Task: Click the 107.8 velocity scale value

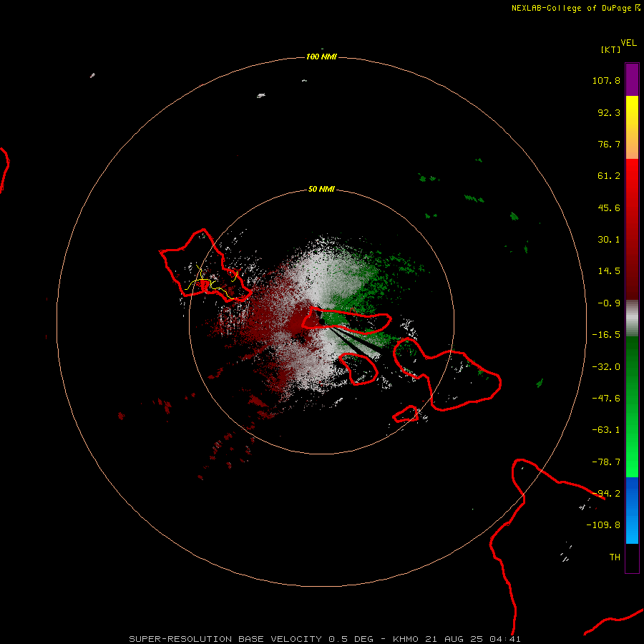Action: click(x=606, y=80)
